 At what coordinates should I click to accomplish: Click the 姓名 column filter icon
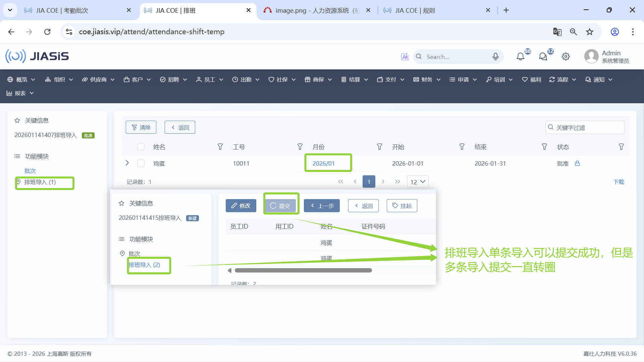coord(220,147)
